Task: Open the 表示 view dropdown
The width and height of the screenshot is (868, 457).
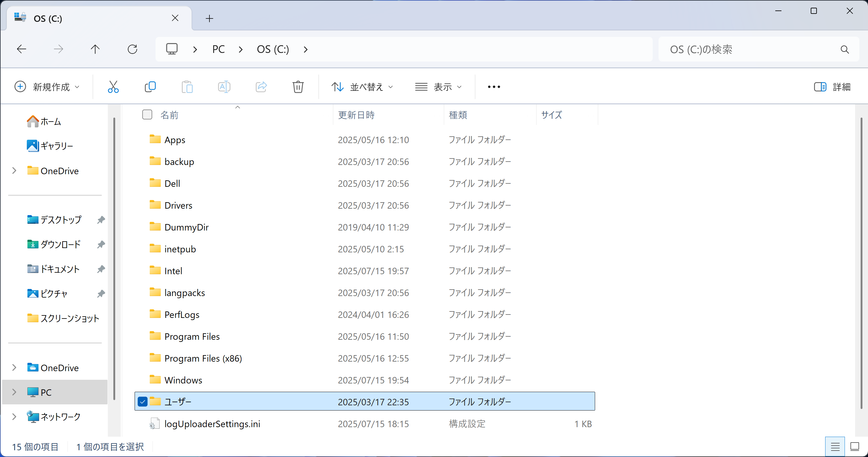Action: [438, 87]
